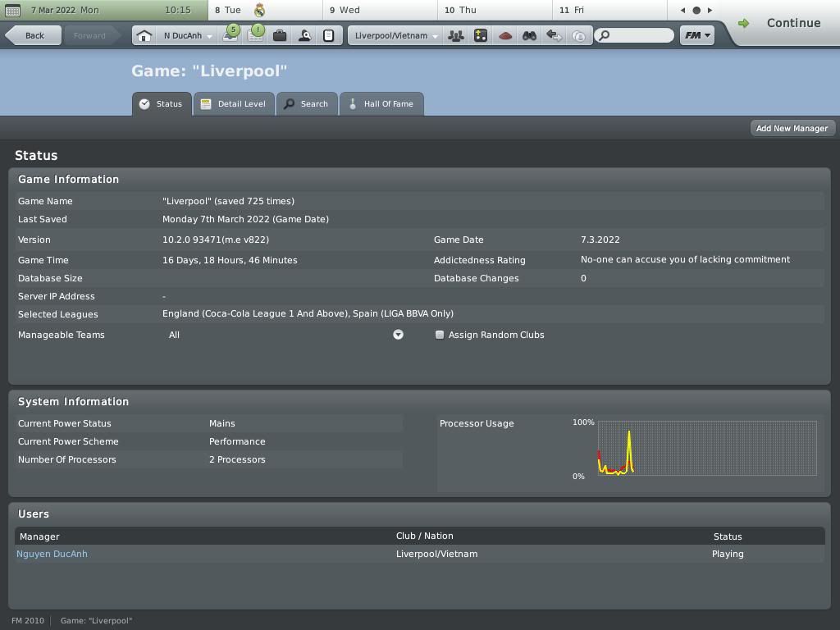Click the previous-day arrow in the calendar strip
The image size is (840, 630).
pos(682,10)
